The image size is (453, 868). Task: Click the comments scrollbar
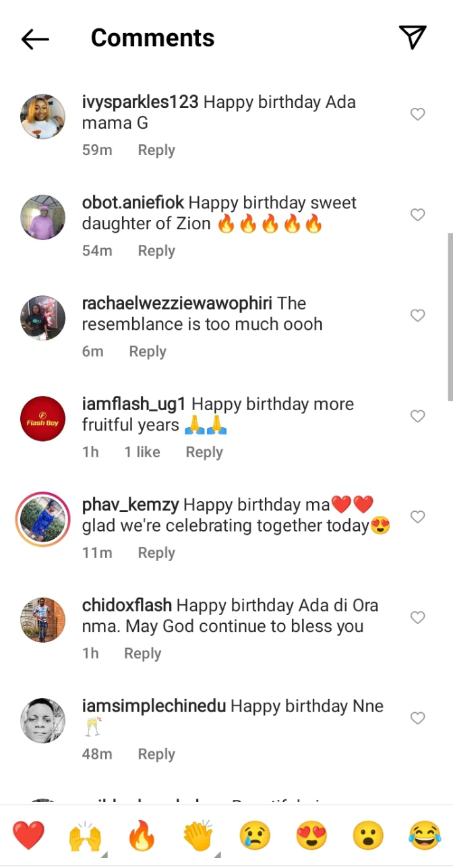click(x=450, y=317)
